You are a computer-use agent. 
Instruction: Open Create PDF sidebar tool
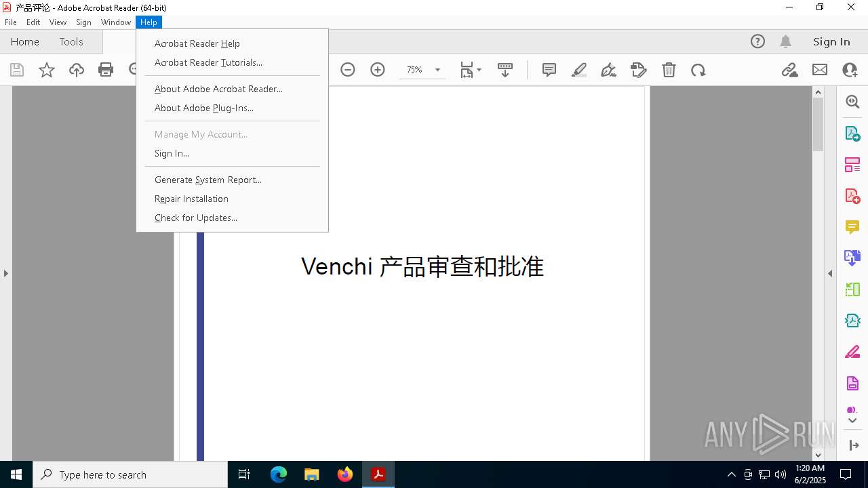852,196
